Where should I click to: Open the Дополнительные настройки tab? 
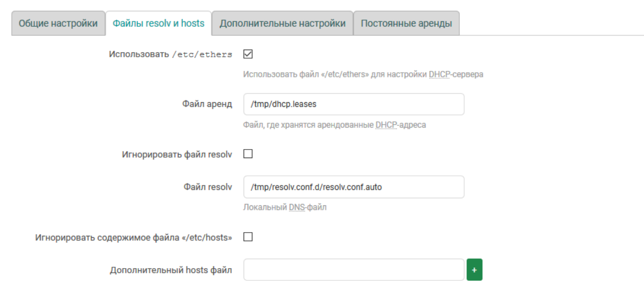tap(282, 23)
